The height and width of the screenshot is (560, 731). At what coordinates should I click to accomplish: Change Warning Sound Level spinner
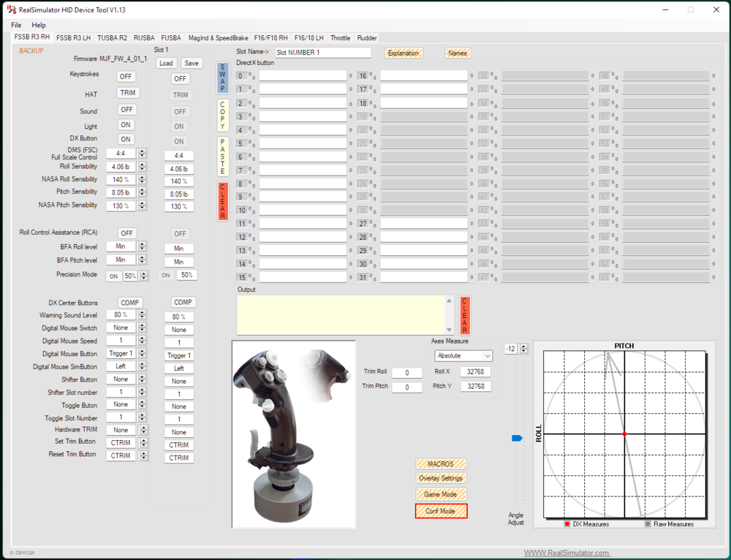click(142, 315)
